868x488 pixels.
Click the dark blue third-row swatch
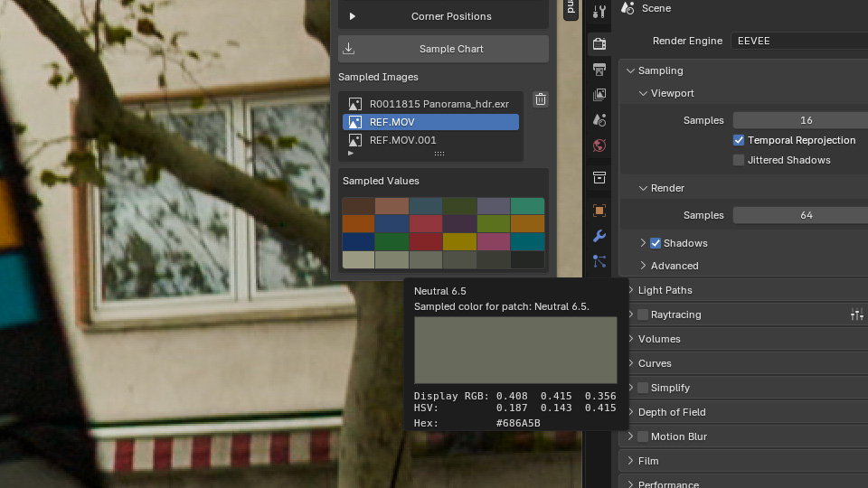coord(358,242)
